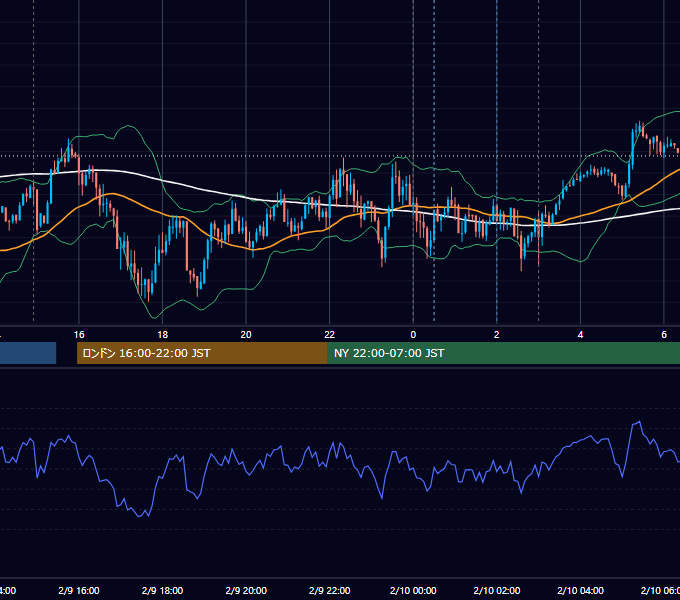Click the 2/9 18:00 date label

(162, 590)
